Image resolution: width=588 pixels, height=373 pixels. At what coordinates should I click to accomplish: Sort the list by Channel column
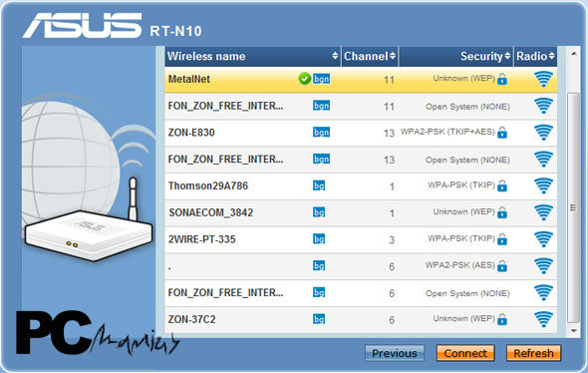370,56
